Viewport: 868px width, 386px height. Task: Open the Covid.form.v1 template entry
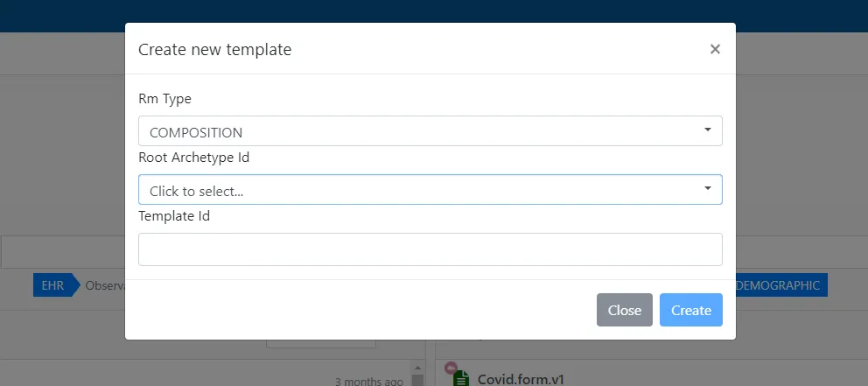click(x=521, y=379)
